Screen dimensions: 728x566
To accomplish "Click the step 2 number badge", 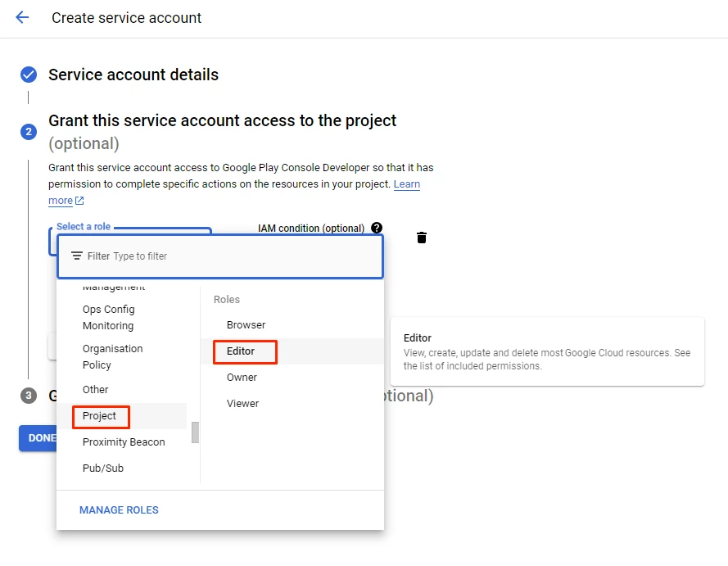I will 29,132.
